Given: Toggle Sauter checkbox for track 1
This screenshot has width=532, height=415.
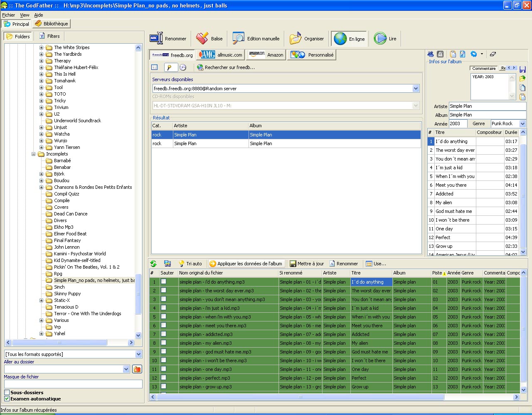Looking at the screenshot, I should [x=164, y=282].
